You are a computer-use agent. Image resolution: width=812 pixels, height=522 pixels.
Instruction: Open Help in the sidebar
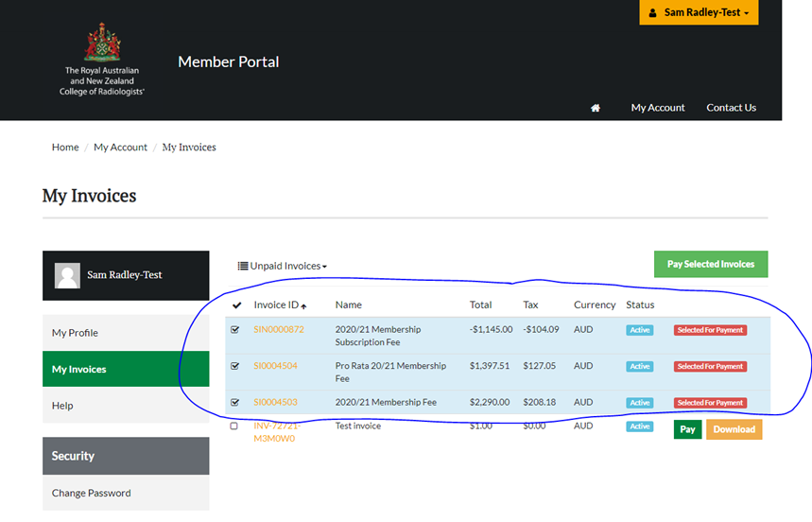[62, 406]
